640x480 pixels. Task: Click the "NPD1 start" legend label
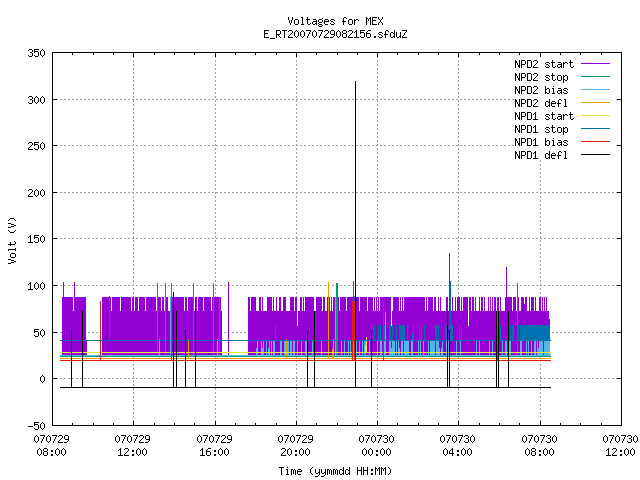544,116
